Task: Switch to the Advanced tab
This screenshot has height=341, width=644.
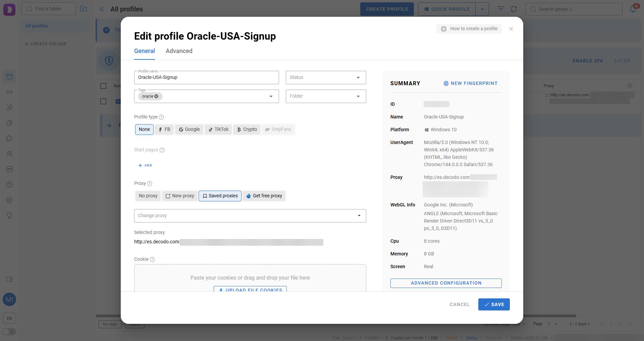Action: [x=179, y=51]
